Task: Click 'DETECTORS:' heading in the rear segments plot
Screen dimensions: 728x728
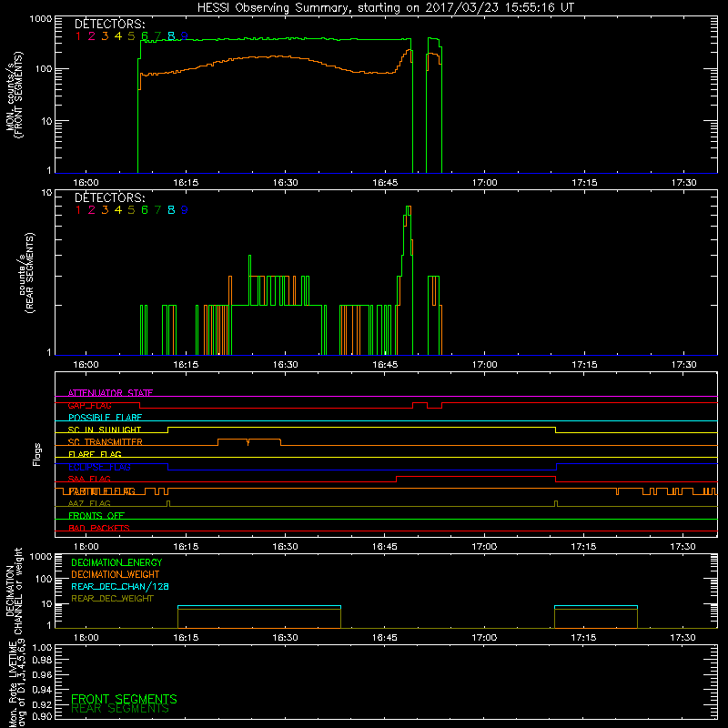Action: point(109,197)
